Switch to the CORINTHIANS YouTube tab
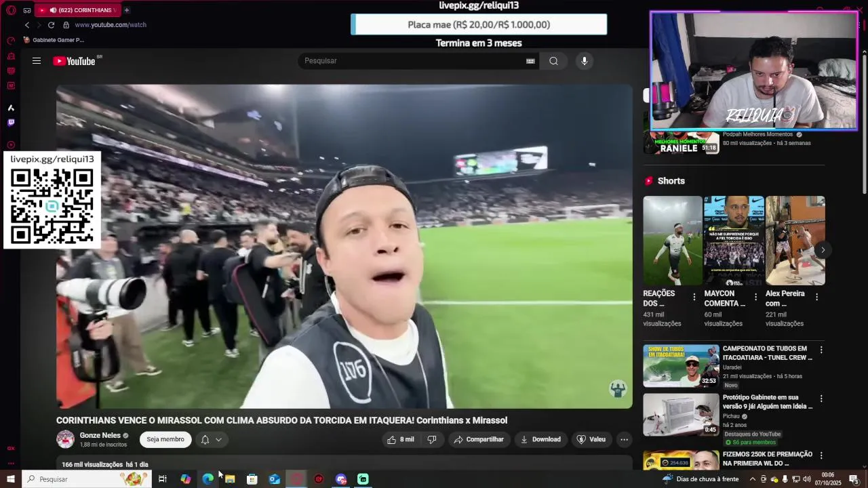 (x=77, y=10)
